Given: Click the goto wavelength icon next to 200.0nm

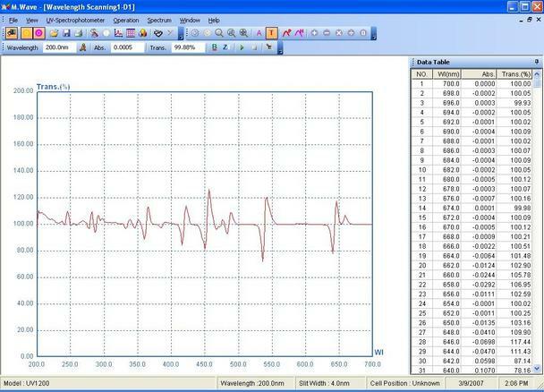Looking at the screenshot, I should click(82, 47).
